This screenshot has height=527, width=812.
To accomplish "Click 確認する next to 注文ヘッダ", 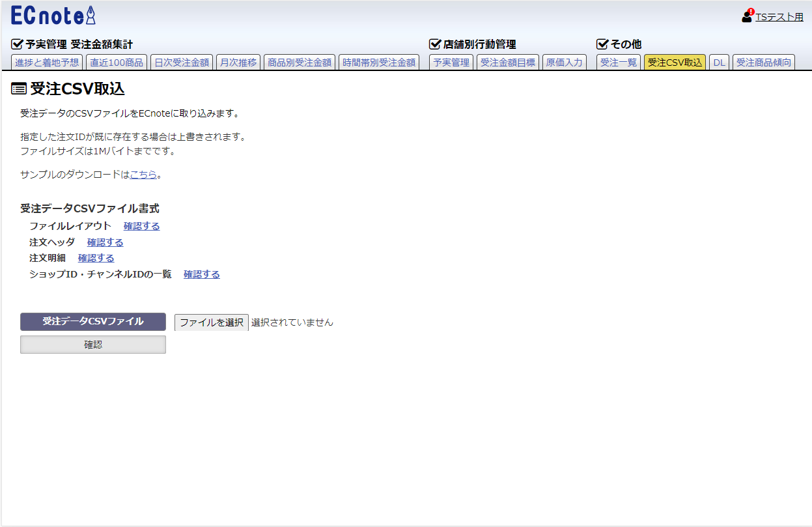I will coord(105,242).
